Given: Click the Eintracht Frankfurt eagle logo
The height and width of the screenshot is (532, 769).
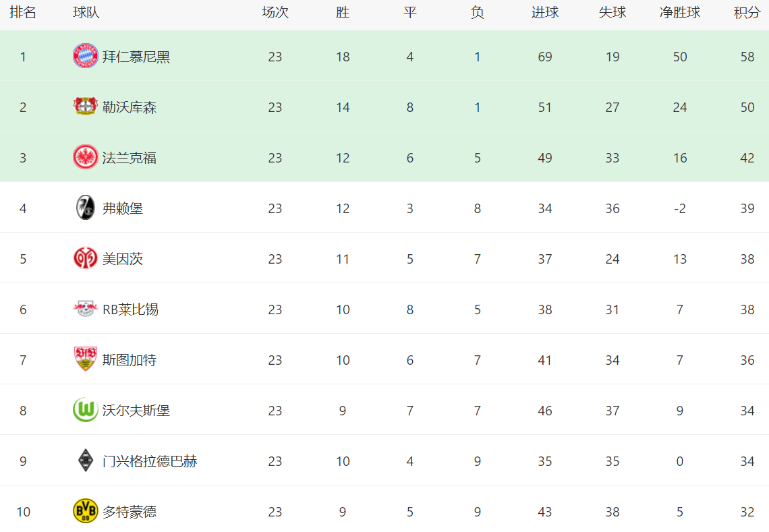Looking at the screenshot, I should point(86,157).
